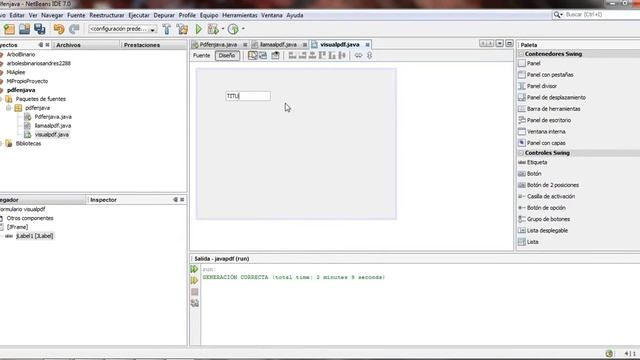Click the Open Project toolbar icon

24,29
